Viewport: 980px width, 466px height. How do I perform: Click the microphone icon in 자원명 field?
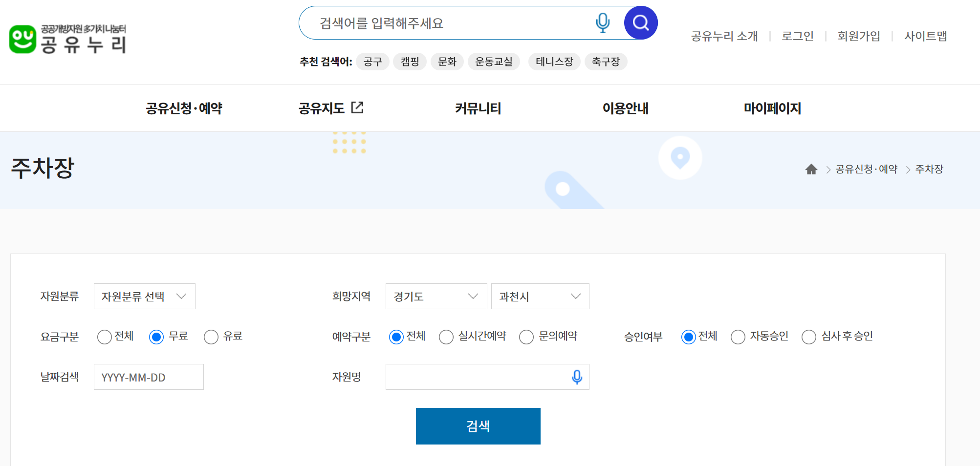coord(576,377)
